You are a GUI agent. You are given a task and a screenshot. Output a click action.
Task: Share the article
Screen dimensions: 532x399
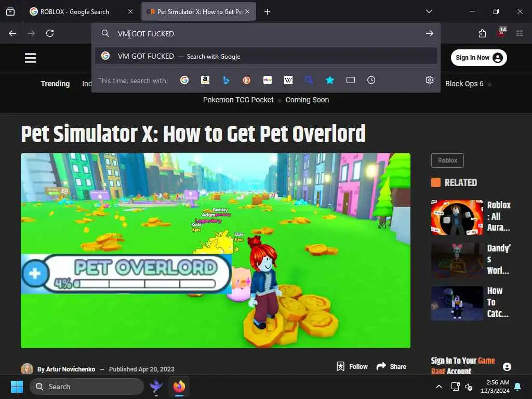391,366
